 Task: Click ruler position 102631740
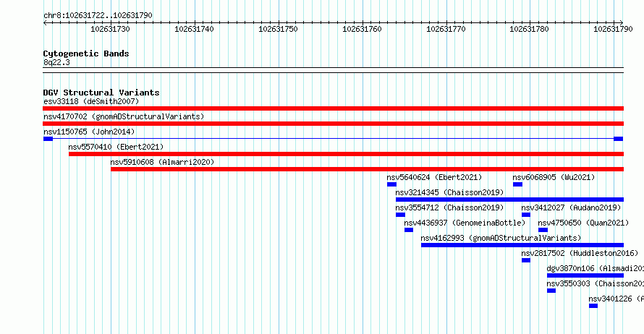194,29
